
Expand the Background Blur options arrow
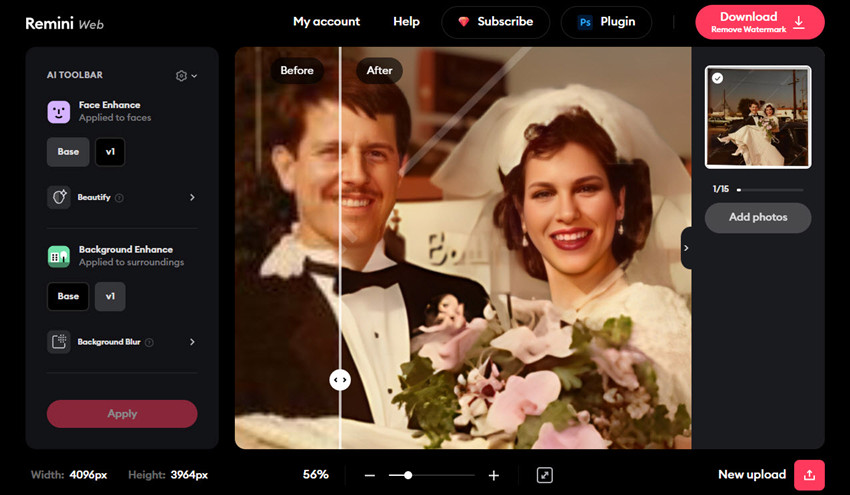(x=192, y=342)
